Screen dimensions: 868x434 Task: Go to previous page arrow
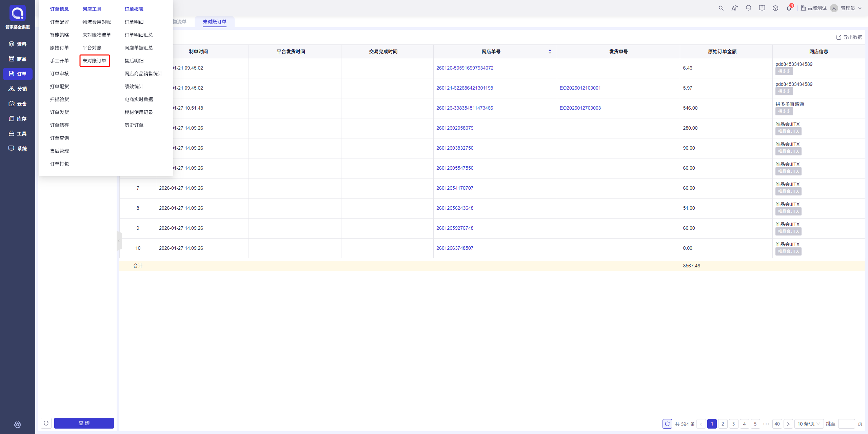click(701, 424)
